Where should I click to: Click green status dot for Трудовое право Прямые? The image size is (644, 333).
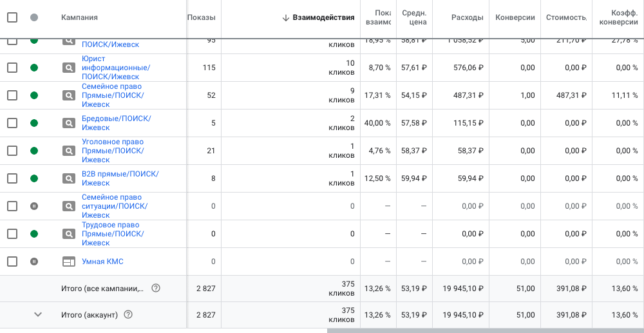click(x=34, y=234)
